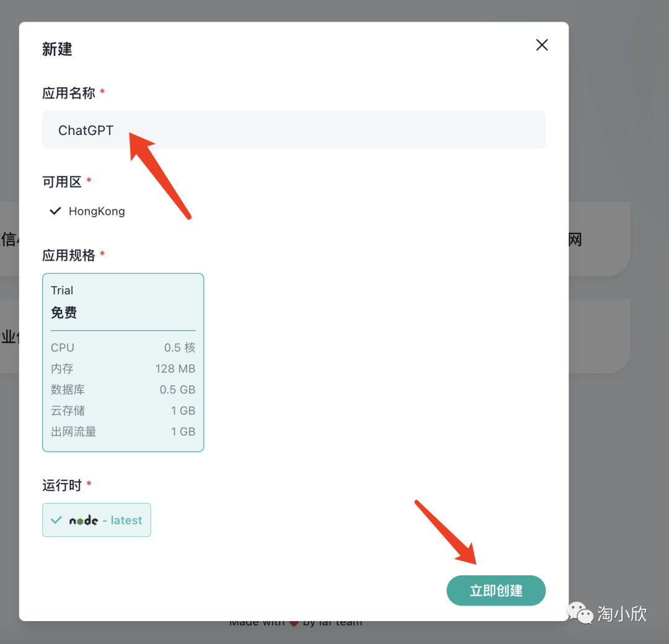
Task: Click the "CPU" row label
Action: [63, 347]
